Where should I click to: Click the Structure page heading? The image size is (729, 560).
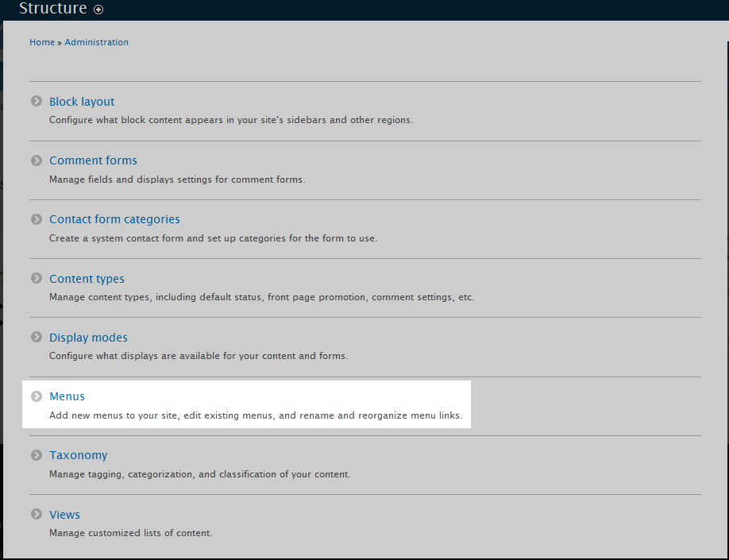pos(52,9)
